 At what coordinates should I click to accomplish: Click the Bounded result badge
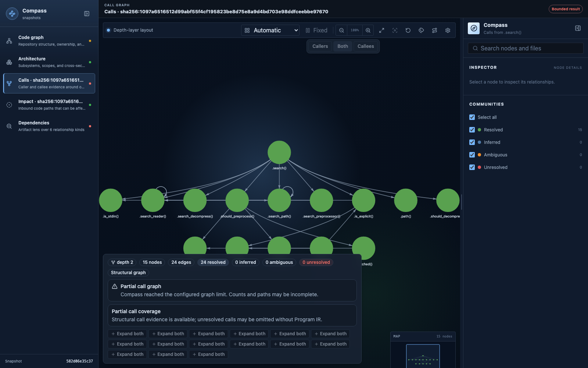click(566, 9)
